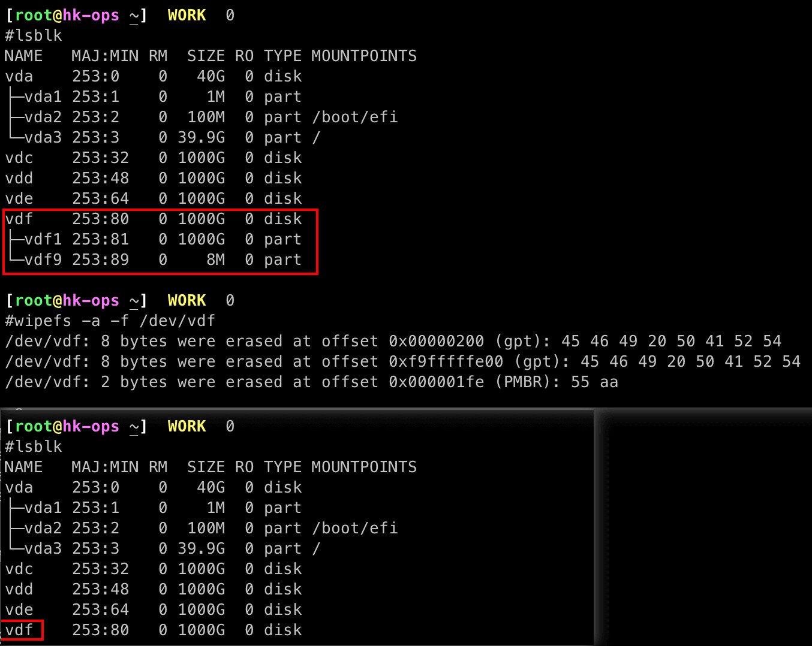Select the vdf1 partition tree entry

pos(43,240)
